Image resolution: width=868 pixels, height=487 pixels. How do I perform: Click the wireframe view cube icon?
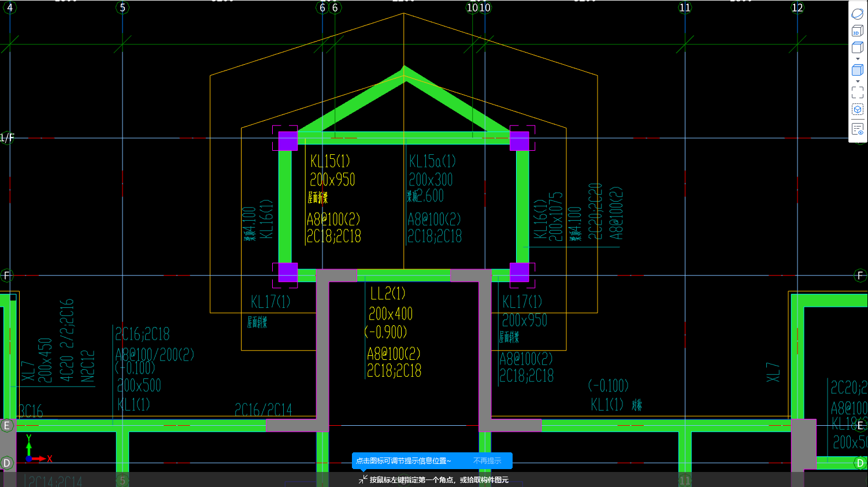[858, 47]
